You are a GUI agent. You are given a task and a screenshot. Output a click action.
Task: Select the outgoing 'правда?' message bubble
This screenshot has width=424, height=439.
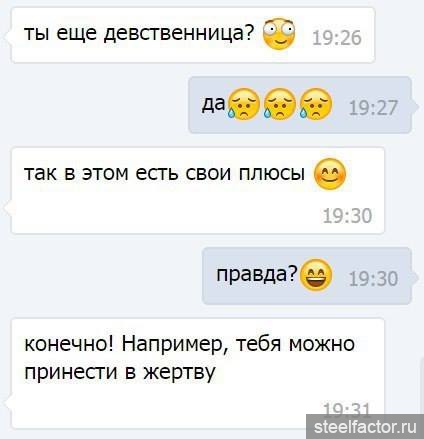(x=307, y=276)
